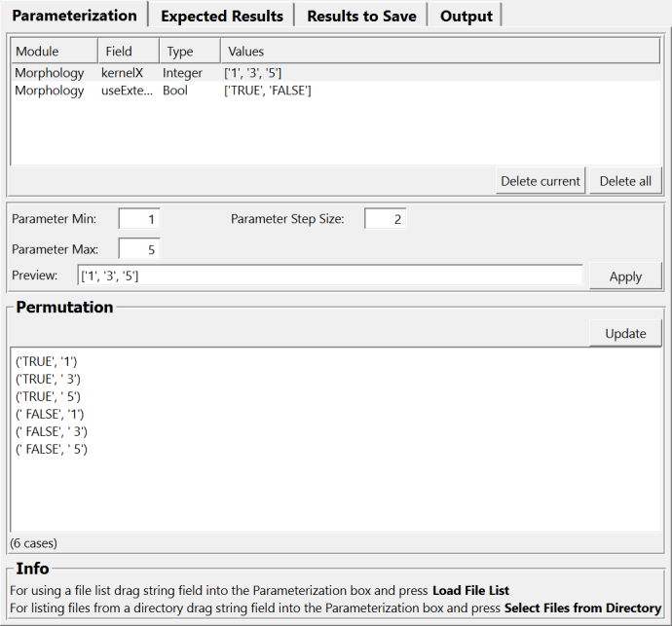This screenshot has height=626, width=672.
Task: Click the Parameterization tab
Action: click(74, 16)
